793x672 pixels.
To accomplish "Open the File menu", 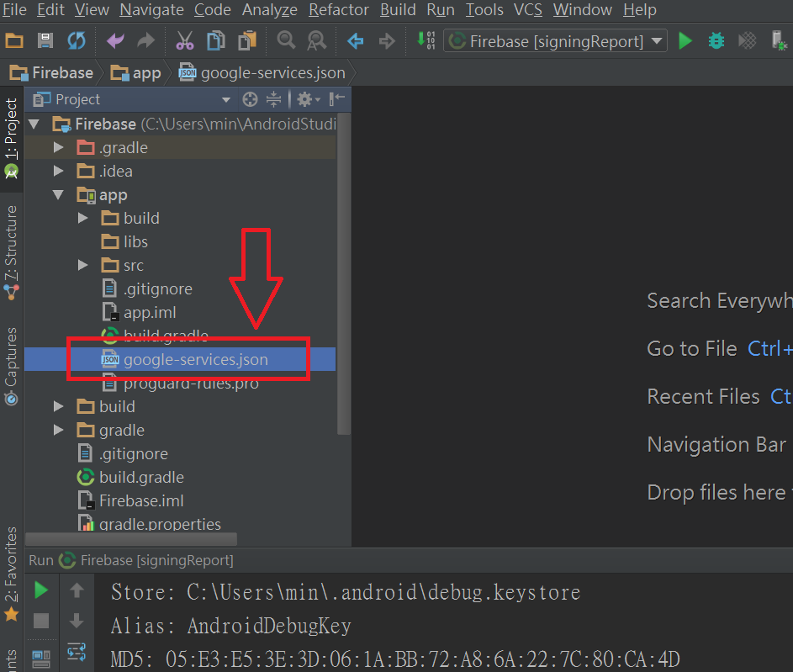I will coord(14,9).
